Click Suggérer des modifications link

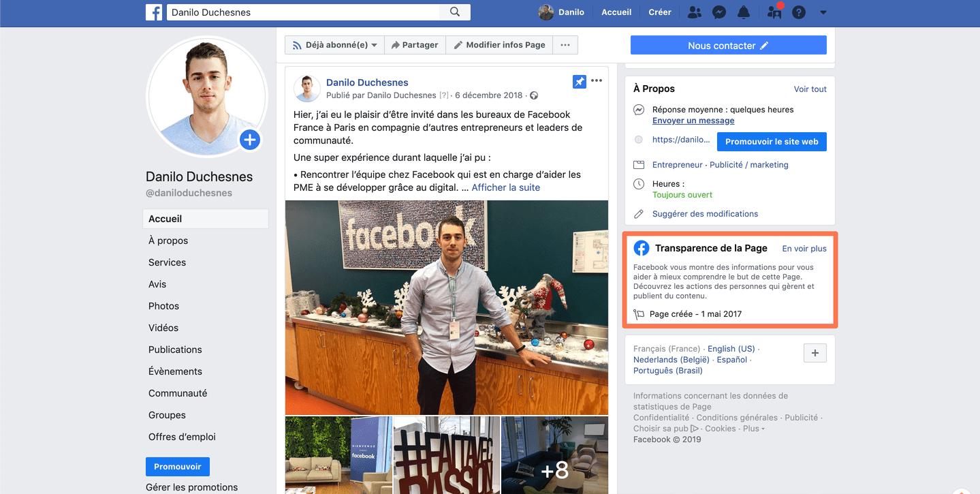[x=705, y=214]
